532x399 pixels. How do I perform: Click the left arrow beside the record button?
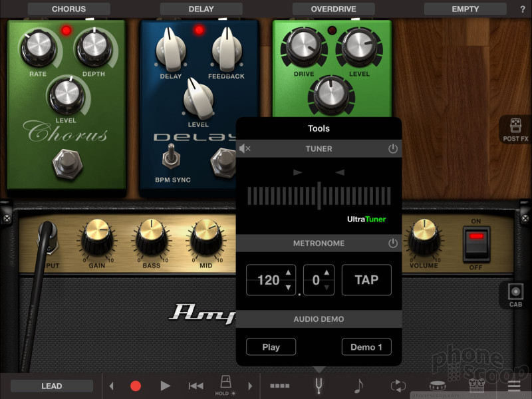[x=111, y=386]
